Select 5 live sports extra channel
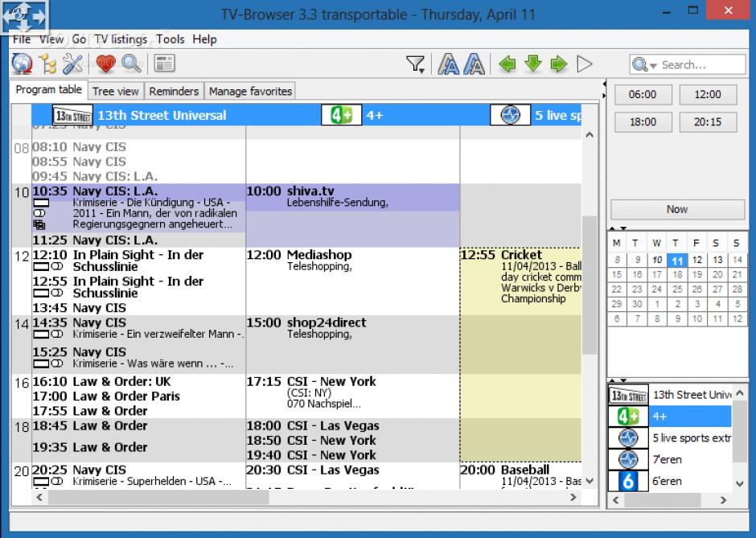756x538 pixels. [670, 437]
